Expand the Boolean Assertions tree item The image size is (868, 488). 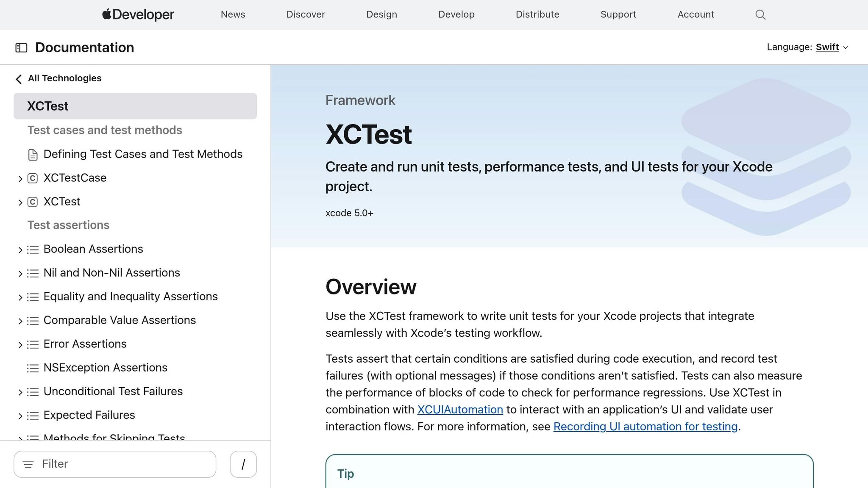pos(20,250)
